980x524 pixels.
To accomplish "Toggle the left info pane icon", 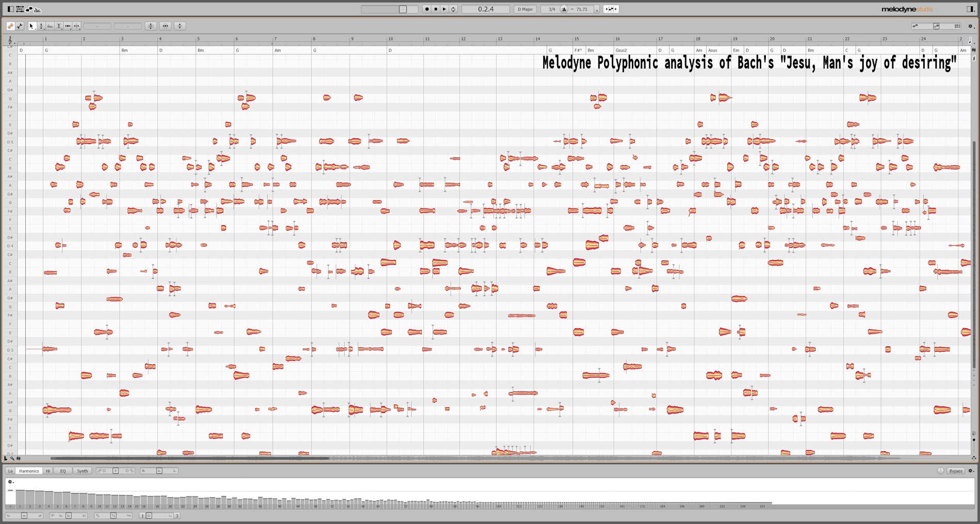I will (x=10, y=9).
